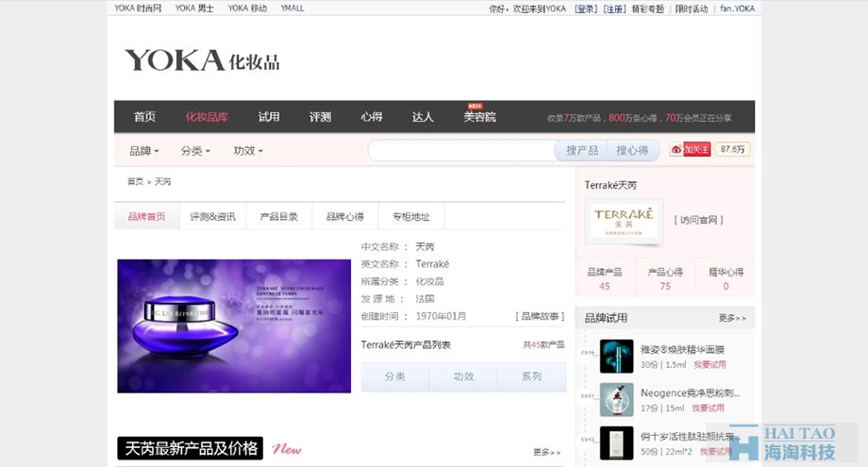Click the YOKA 化妆品 logo

click(202, 60)
